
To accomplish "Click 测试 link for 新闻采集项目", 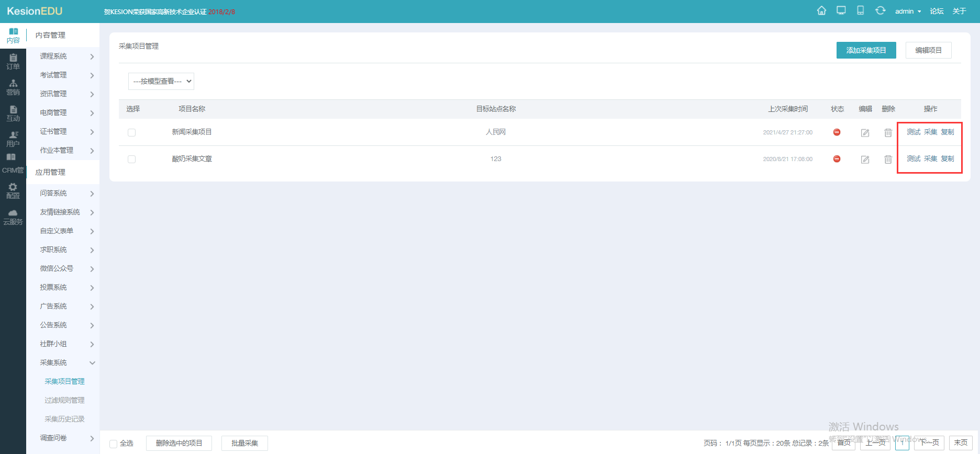I will [913, 132].
